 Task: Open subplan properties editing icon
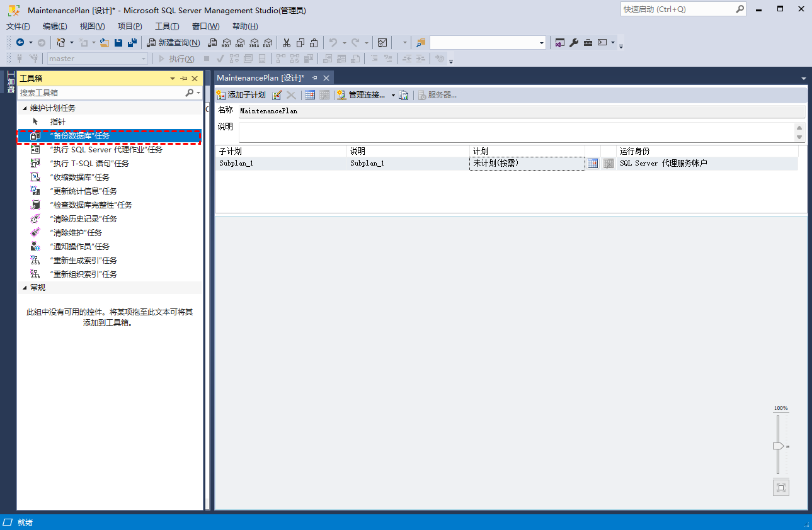[277, 95]
